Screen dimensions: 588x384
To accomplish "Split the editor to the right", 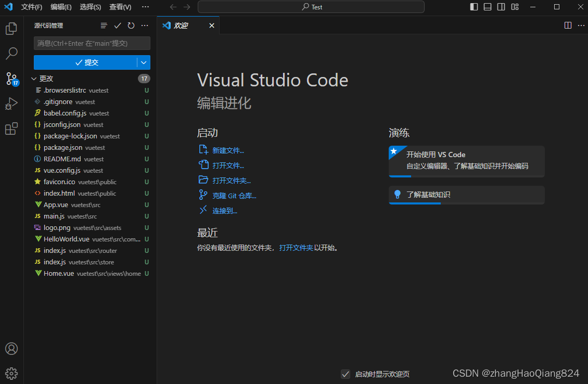I will (568, 25).
